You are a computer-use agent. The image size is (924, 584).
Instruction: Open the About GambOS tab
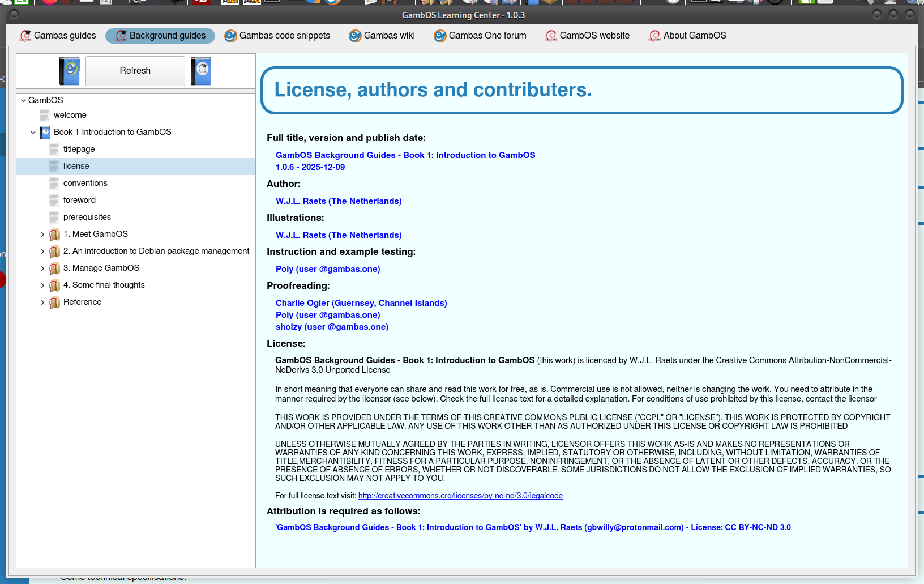tap(687, 36)
